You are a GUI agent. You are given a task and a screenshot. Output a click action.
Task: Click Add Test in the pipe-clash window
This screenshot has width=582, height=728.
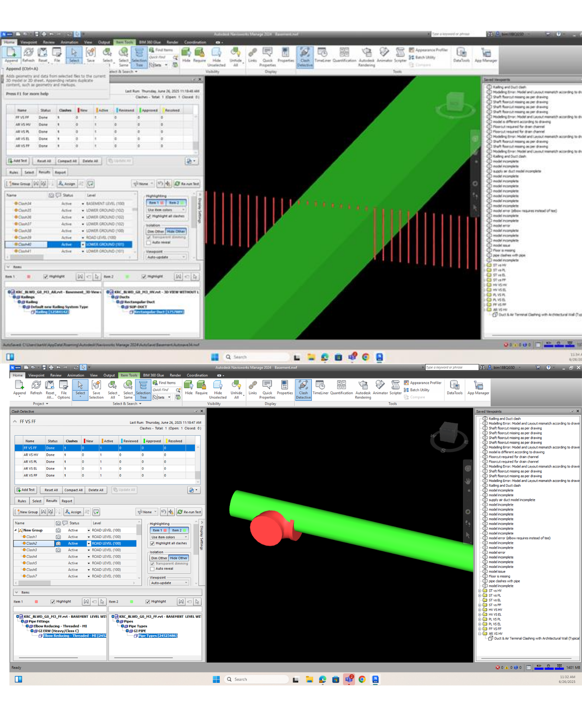pyautogui.click(x=26, y=490)
